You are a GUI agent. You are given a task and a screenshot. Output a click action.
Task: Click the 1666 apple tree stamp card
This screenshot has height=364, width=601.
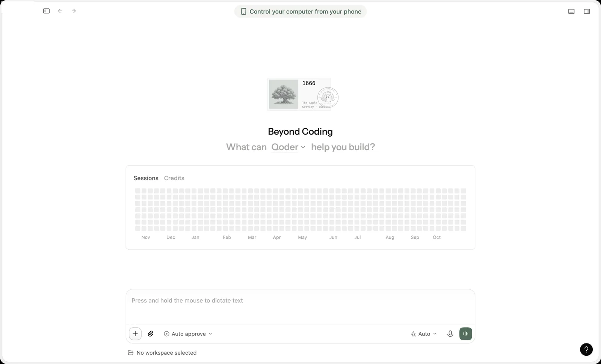click(302, 94)
